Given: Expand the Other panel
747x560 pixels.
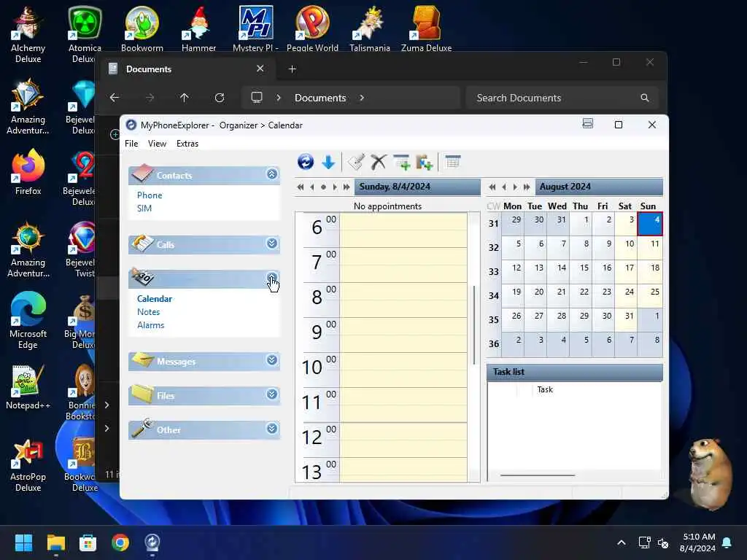Looking at the screenshot, I should 272,429.
